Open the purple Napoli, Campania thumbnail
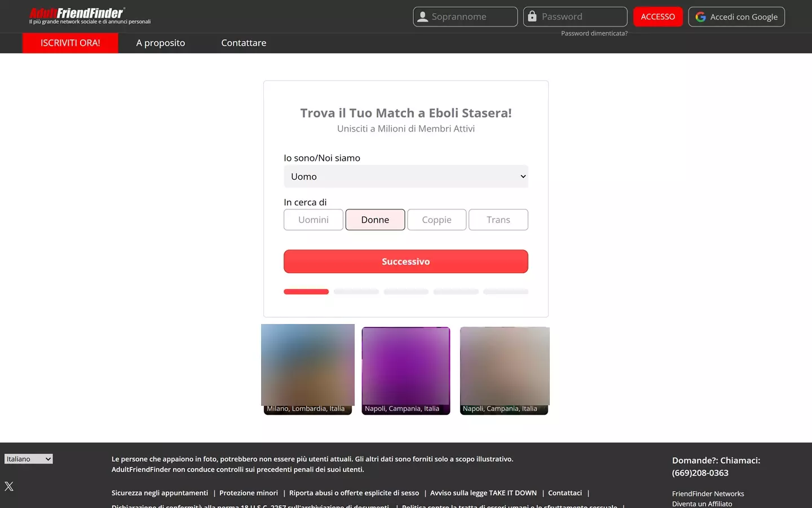Viewport: 812px width, 508px height. coord(406,370)
